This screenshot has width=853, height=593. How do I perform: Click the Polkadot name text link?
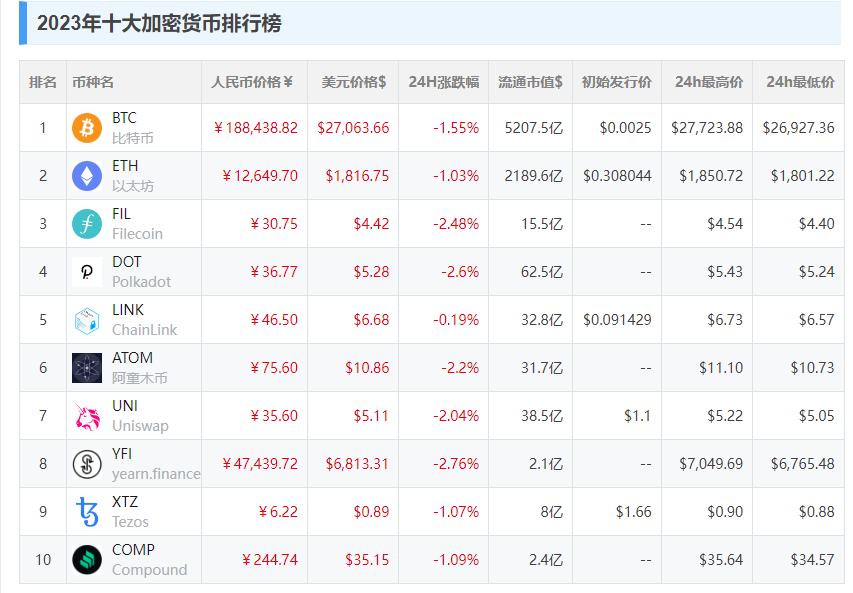(141, 282)
